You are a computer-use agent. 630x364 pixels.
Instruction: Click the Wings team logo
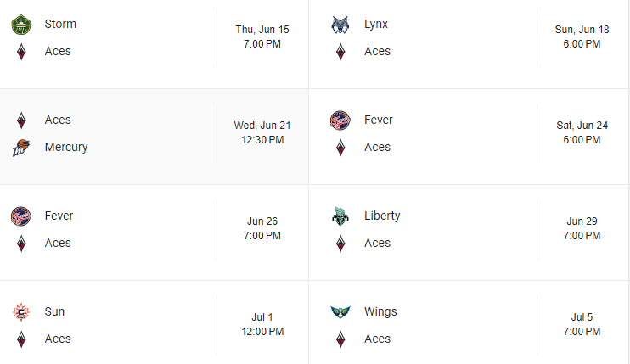[340, 312]
